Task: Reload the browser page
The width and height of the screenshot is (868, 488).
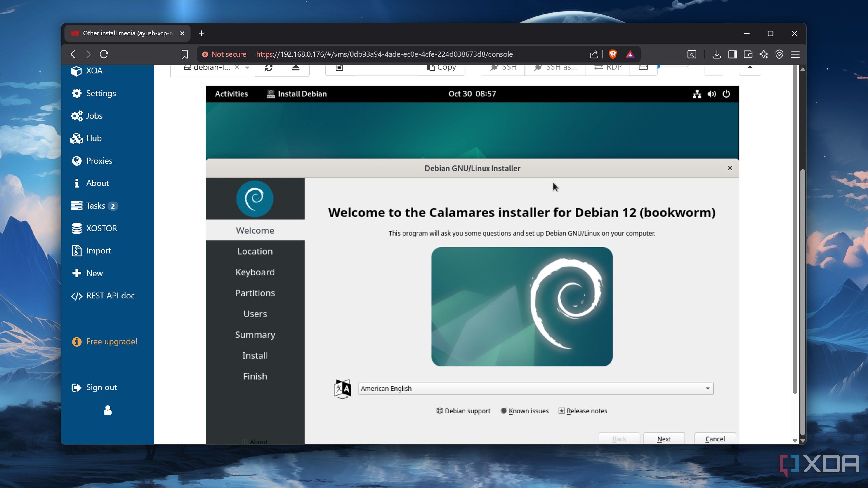Action: (x=104, y=54)
